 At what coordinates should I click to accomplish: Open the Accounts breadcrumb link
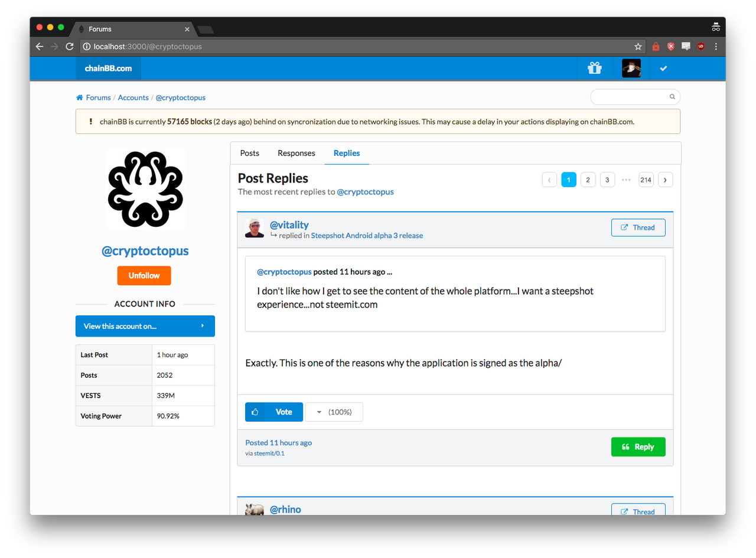click(x=133, y=97)
